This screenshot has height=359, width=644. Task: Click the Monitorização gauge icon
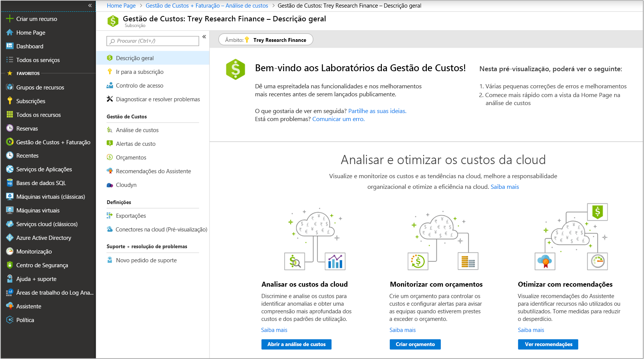click(10, 251)
